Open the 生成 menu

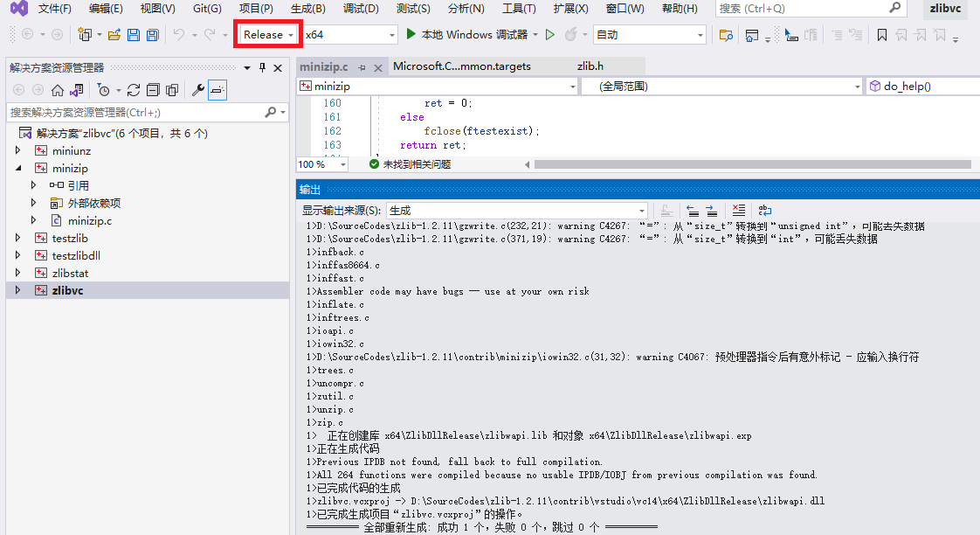[x=309, y=10]
